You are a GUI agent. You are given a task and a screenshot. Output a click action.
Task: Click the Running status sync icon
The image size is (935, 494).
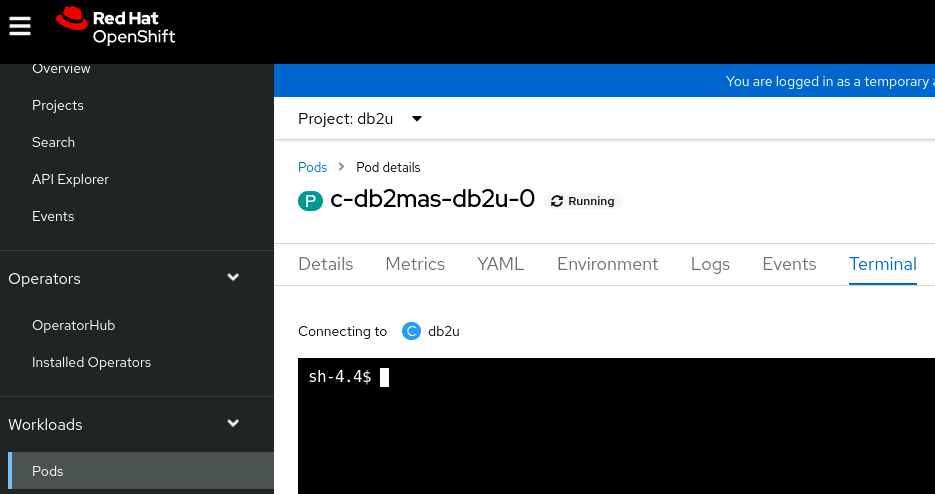pos(557,201)
